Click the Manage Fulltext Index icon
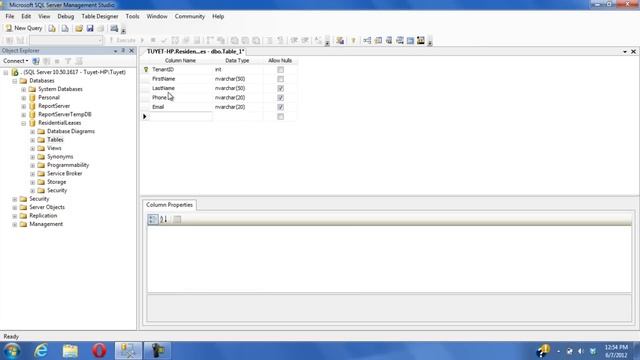This screenshot has height=360, width=640. [389, 40]
